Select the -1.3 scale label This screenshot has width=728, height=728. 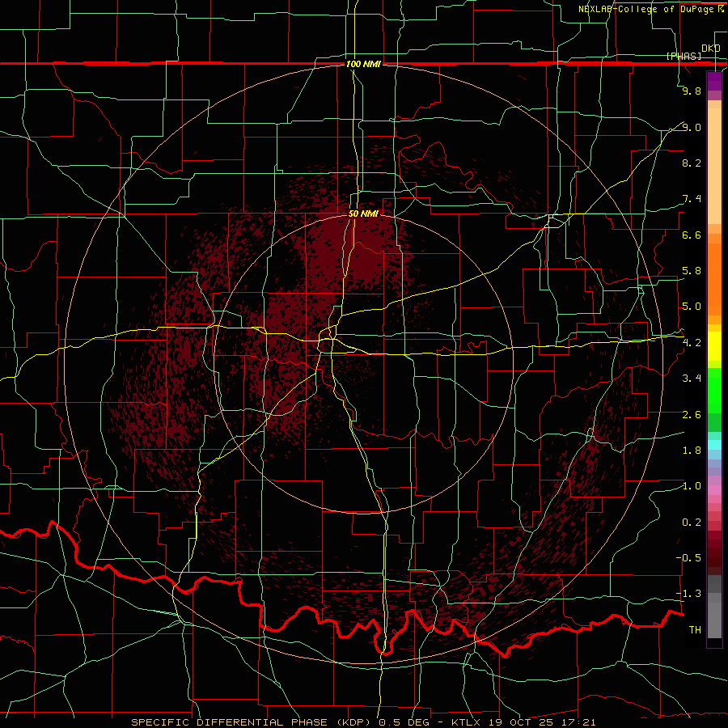688,594
